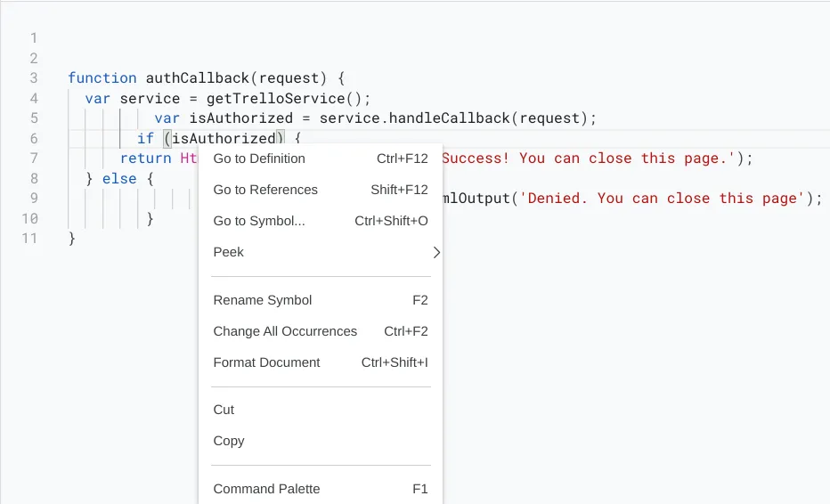Choose Cut from the context menu

[x=224, y=410]
